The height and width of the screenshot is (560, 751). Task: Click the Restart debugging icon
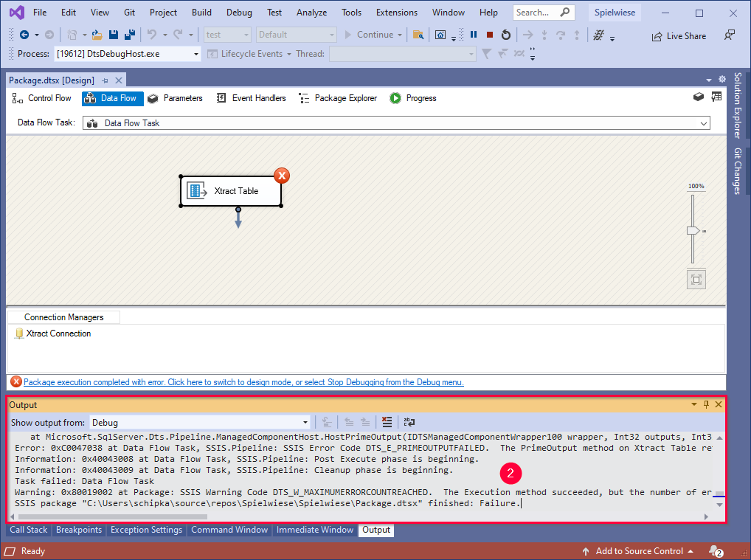505,35
